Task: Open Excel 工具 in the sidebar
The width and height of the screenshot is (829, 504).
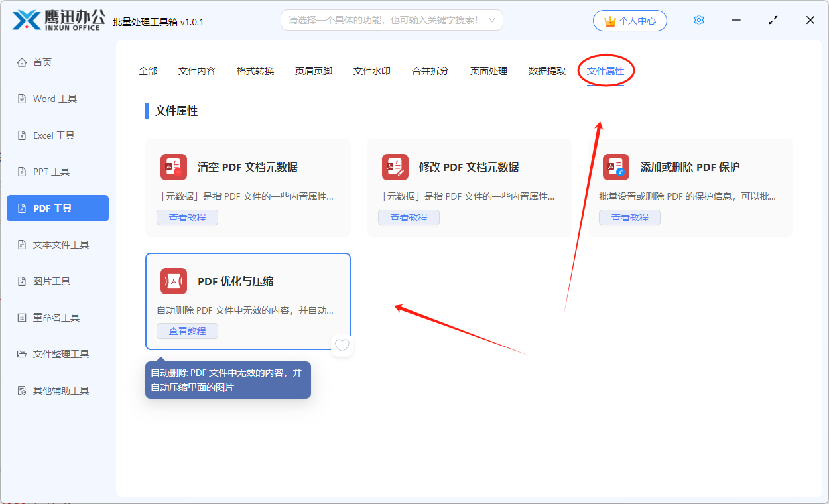Action: pos(54,135)
